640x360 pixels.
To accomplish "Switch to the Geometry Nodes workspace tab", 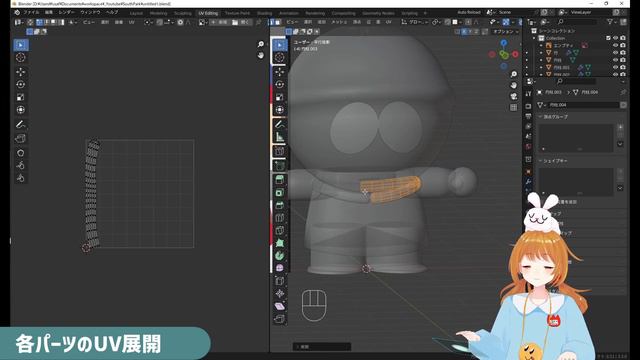I will click(378, 13).
